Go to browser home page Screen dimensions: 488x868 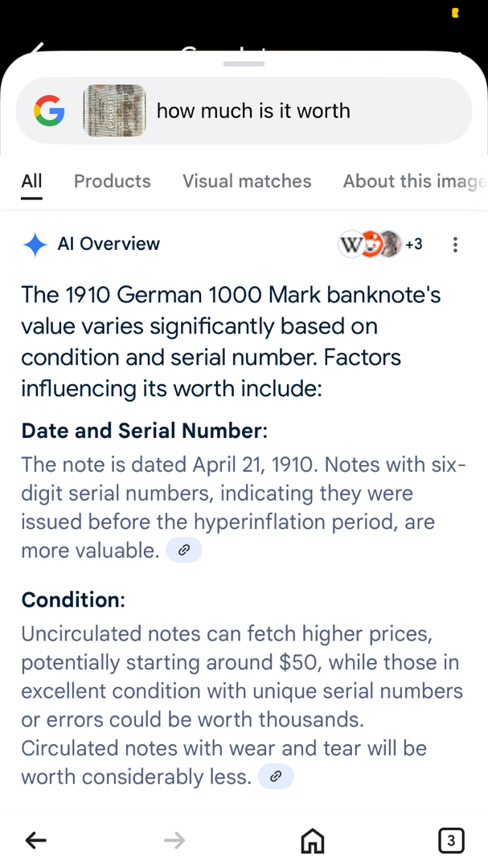click(313, 841)
